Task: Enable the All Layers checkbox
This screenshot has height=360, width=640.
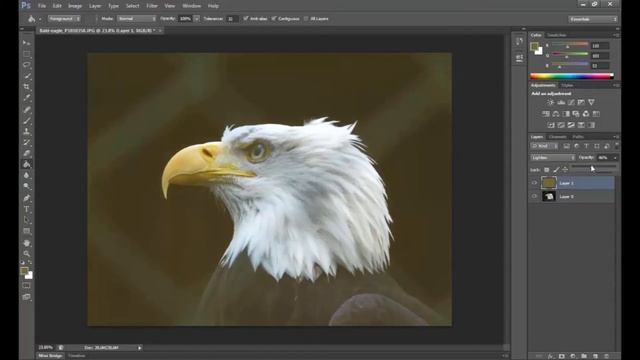Action: [306, 18]
